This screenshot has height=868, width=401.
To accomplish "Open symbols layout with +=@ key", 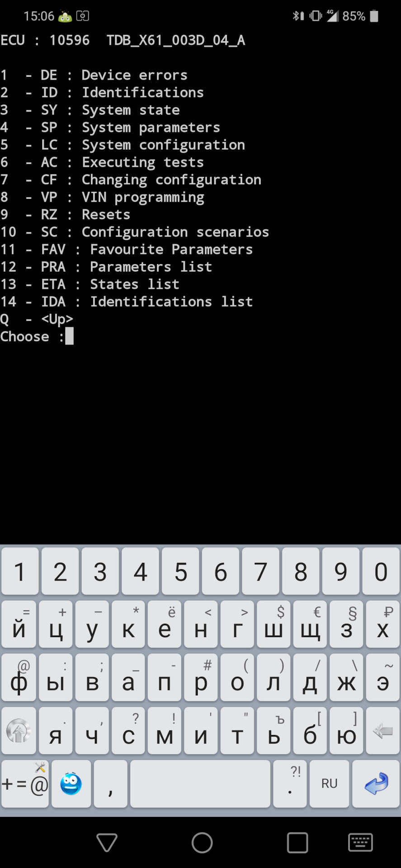I will tap(25, 783).
